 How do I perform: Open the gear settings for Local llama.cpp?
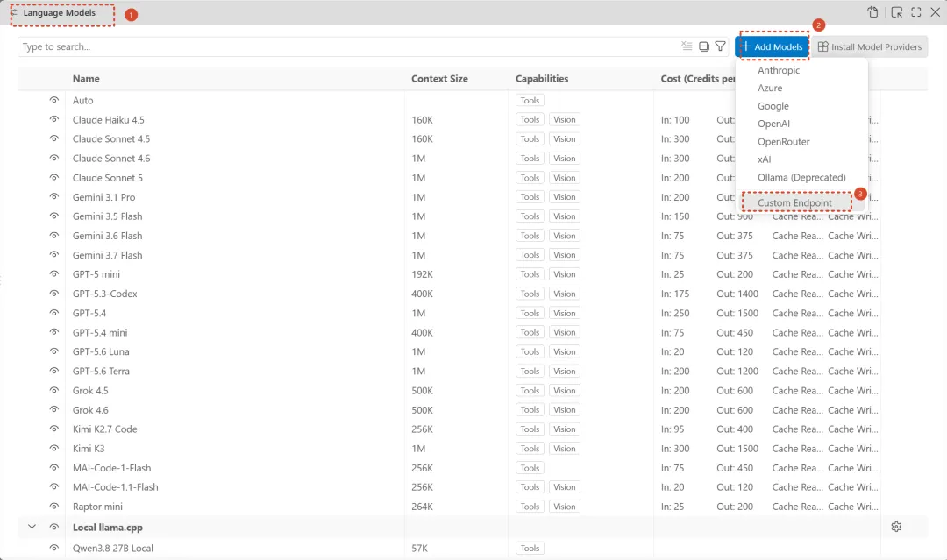coord(896,527)
